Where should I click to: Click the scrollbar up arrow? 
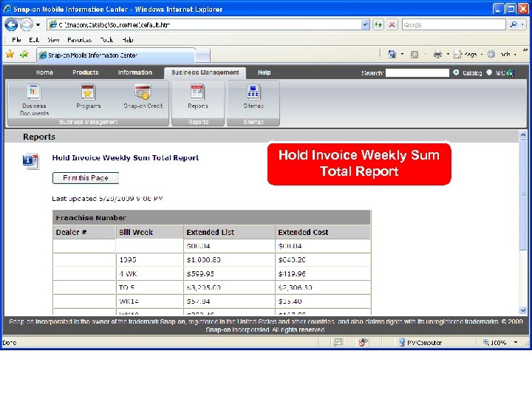pyautogui.click(x=523, y=134)
